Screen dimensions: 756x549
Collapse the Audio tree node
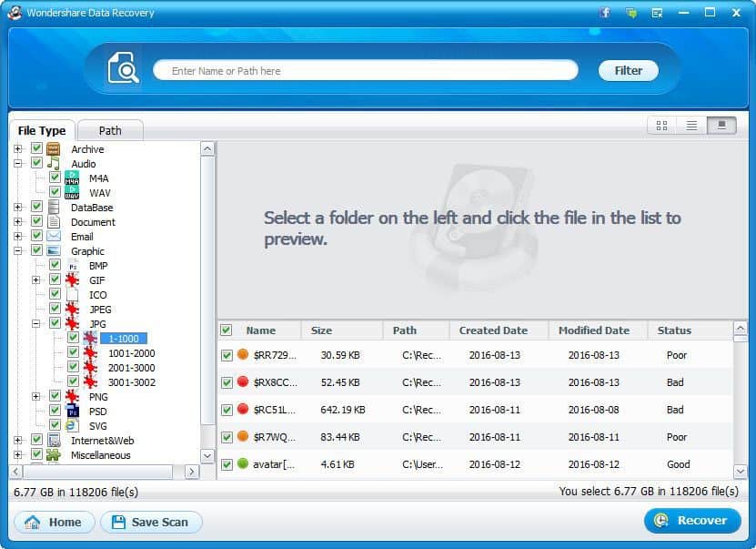click(18, 164)
